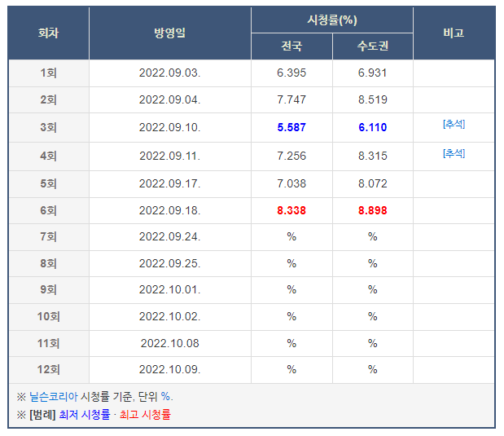Click the 수도권 % cell in row 7회

click(373, 237)
